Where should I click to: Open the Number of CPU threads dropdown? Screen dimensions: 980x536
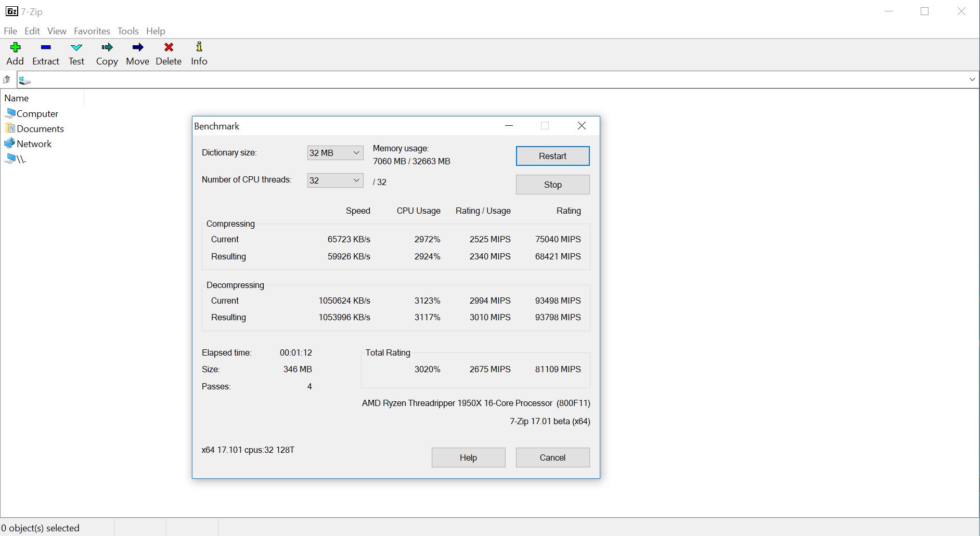click(335, 180)
